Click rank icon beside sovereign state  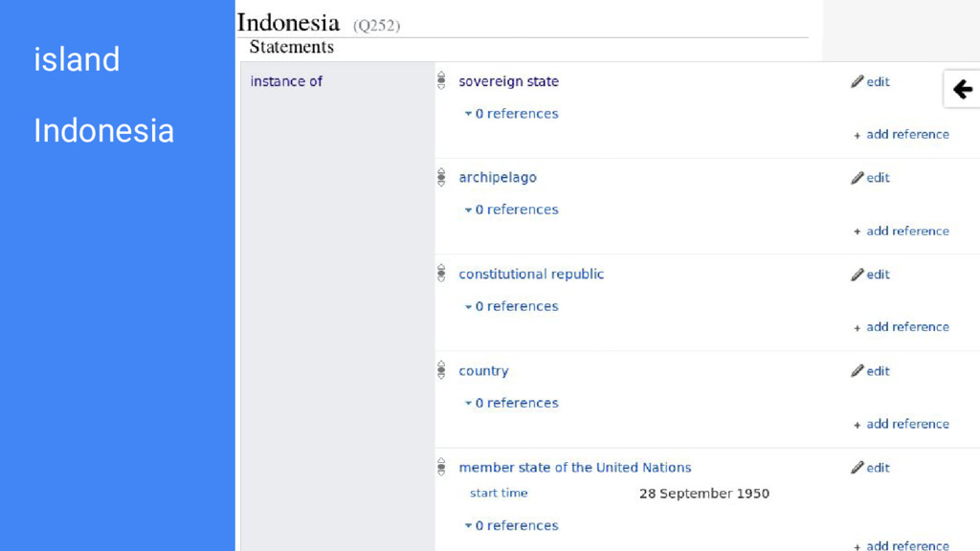coord(441,80)
